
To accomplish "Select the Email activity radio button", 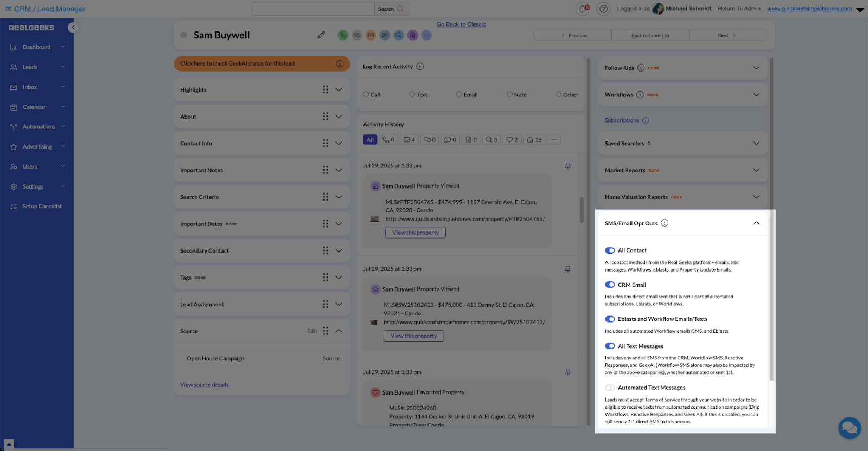I will pyautogui.click(x=459, y=94).
